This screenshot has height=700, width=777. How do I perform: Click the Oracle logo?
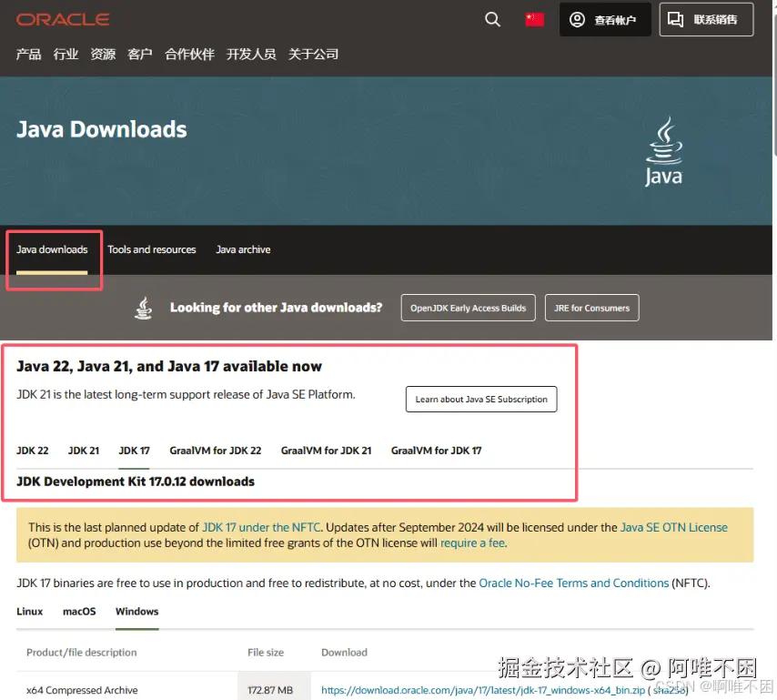tap(63, 19)
